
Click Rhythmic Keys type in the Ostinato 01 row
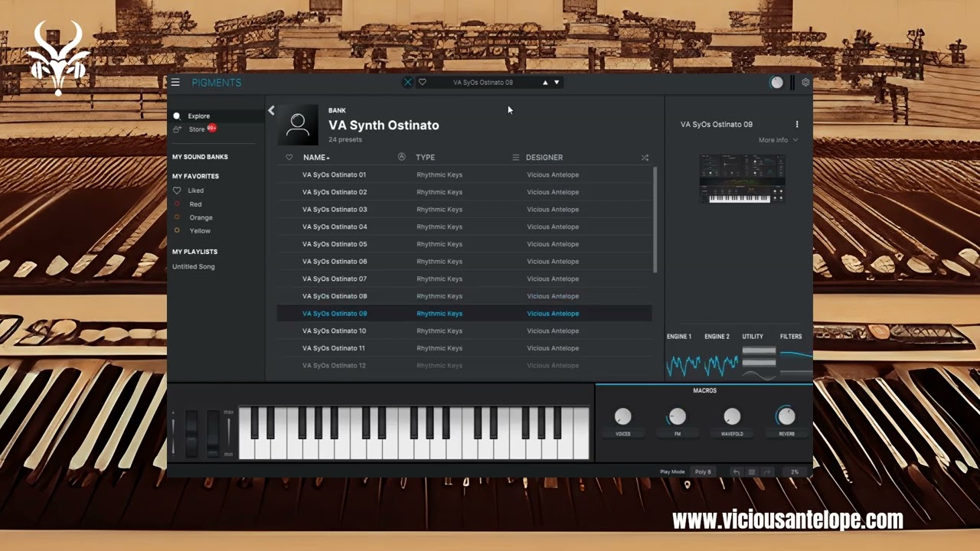click(x=439, y=174)
